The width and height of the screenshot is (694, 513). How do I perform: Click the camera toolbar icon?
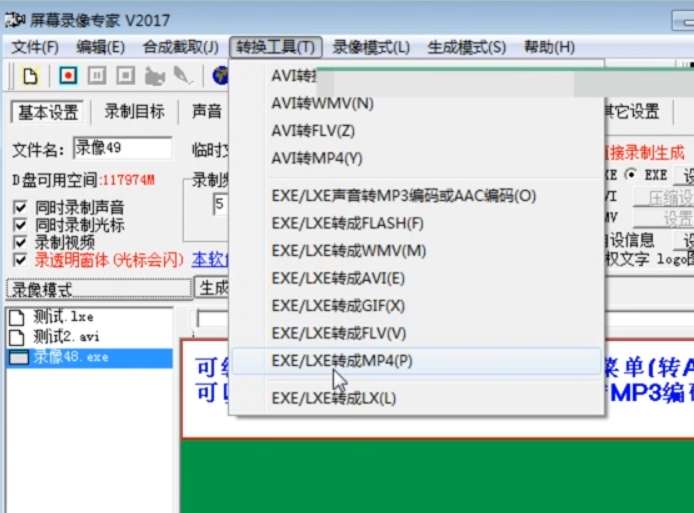point(154,77)
